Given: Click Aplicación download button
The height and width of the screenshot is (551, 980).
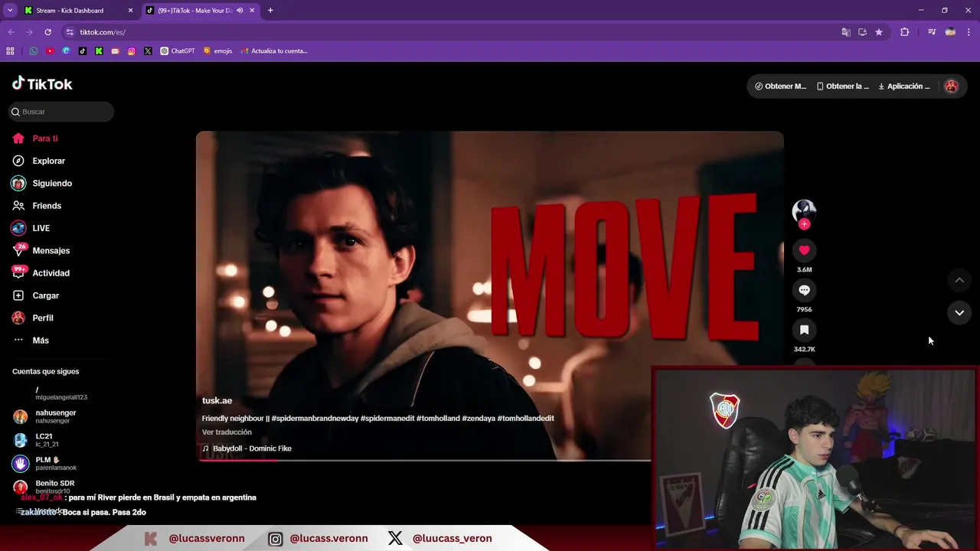Looking at the screenshot, I should 905,86.
